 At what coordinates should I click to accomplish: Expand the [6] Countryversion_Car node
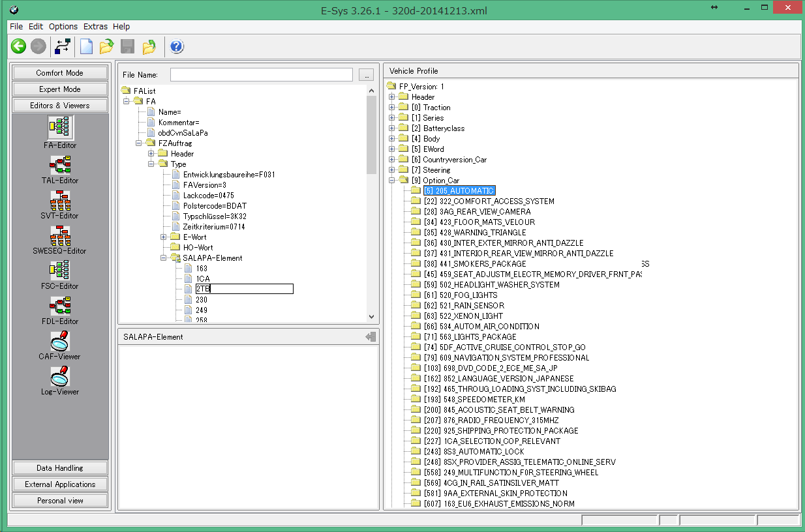tap(392, 160)
